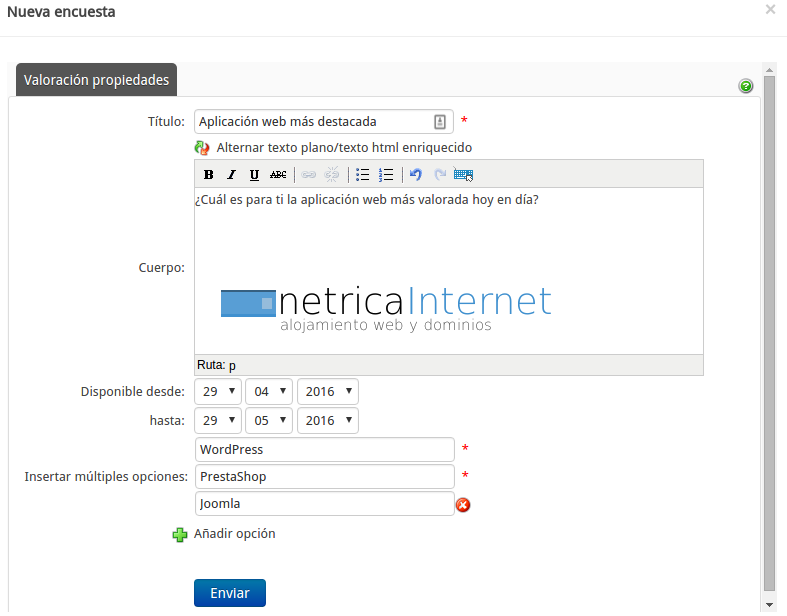787x616 pixels.
Task: Remove link using broken chain icon
Action: (331, 175)
